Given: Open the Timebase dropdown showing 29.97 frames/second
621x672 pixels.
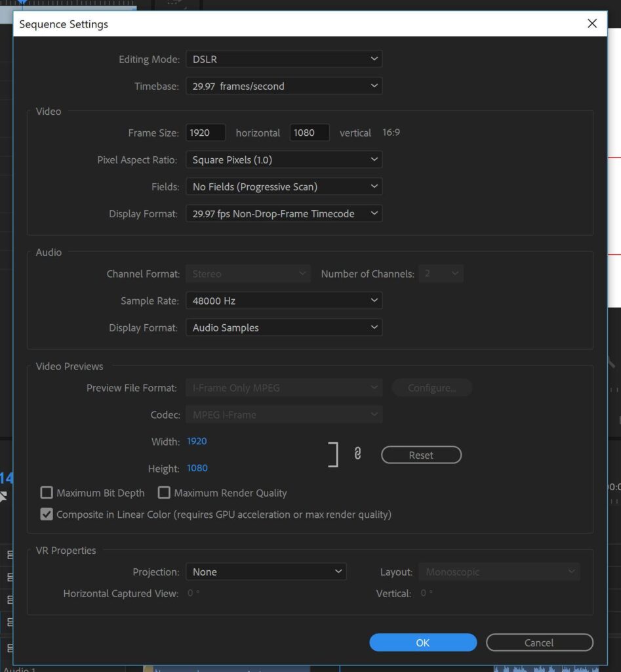Looking at the screenshot, I should (x=284, y=86).
